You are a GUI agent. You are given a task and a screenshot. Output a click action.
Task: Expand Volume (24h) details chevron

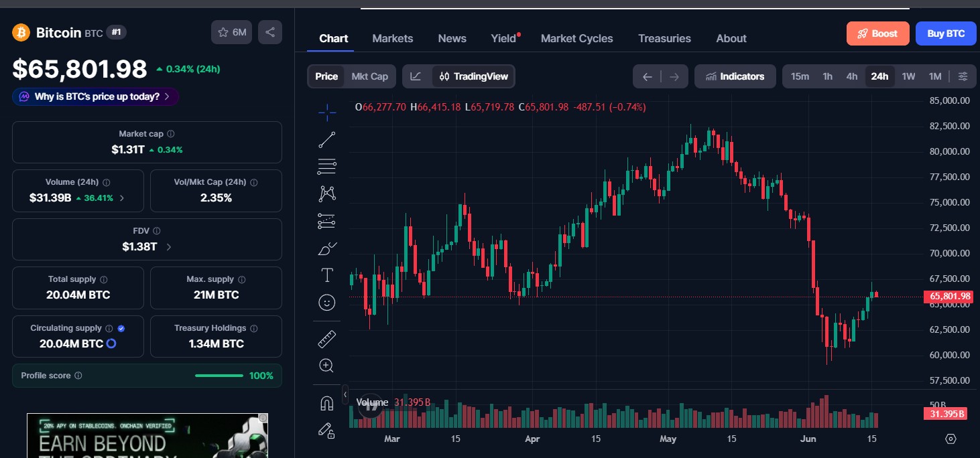pos(121,198)
